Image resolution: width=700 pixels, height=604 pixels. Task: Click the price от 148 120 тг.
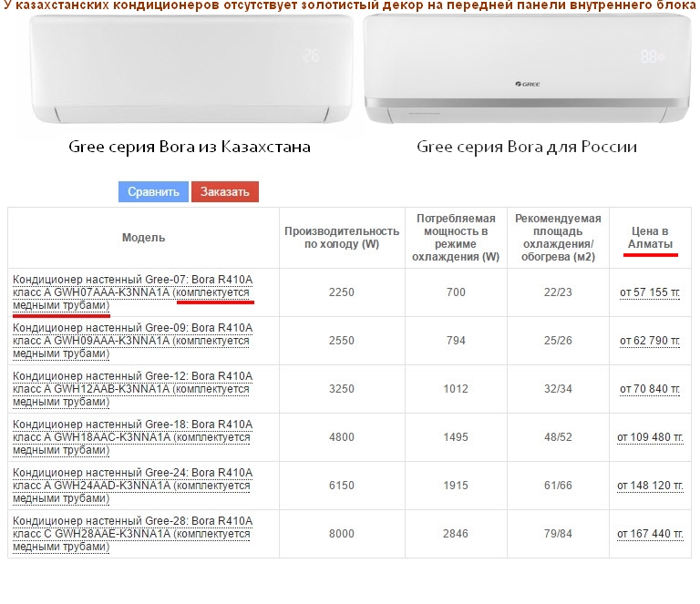tap(650, 486)
